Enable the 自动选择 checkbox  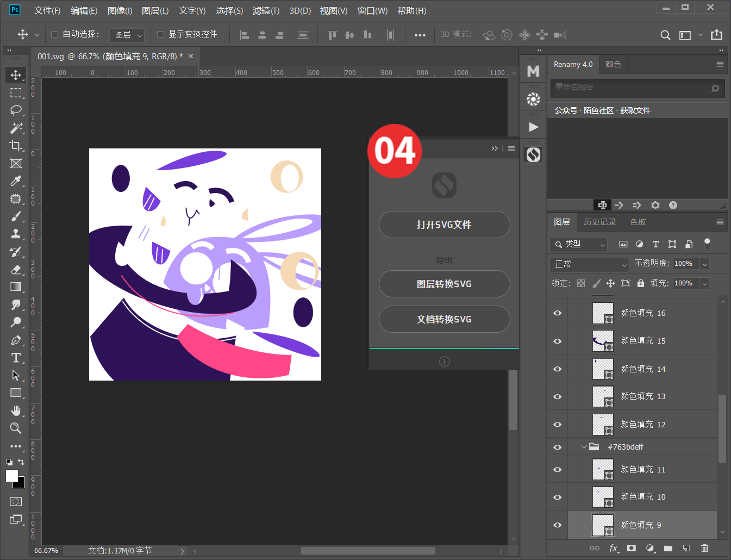point(54,35)
